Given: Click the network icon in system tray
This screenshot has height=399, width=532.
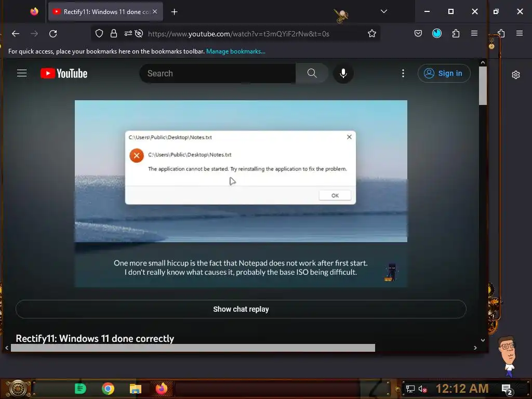Looking at the screenshot, I should pyautogui.click(x=410, y=389).
